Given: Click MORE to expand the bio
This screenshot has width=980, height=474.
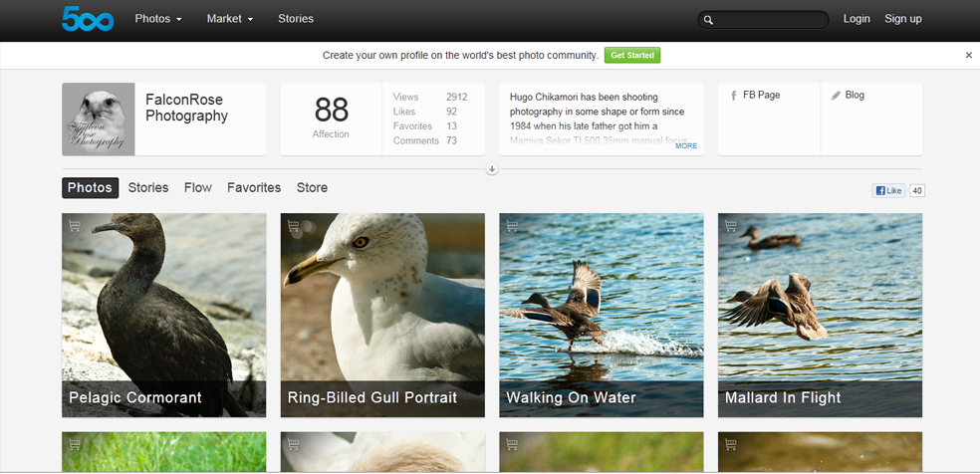Looking at the screenshot, I should coord(686,146).
